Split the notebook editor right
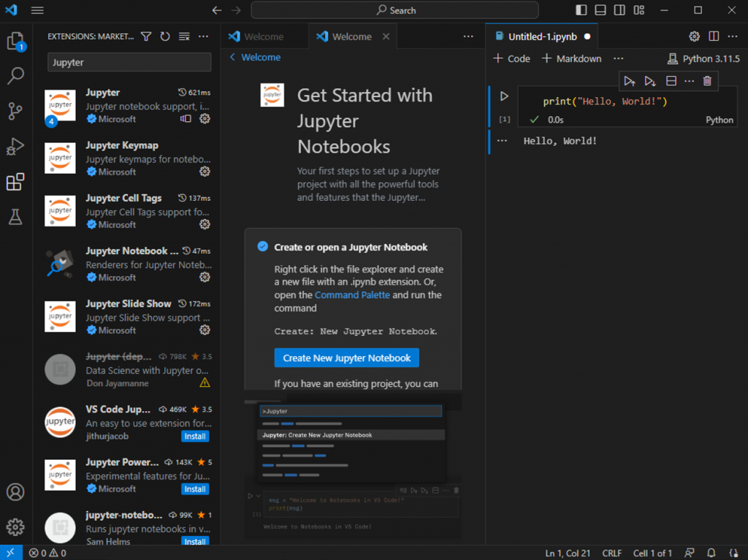The width and height of the screenshot is (748, 560). (714, 37)
